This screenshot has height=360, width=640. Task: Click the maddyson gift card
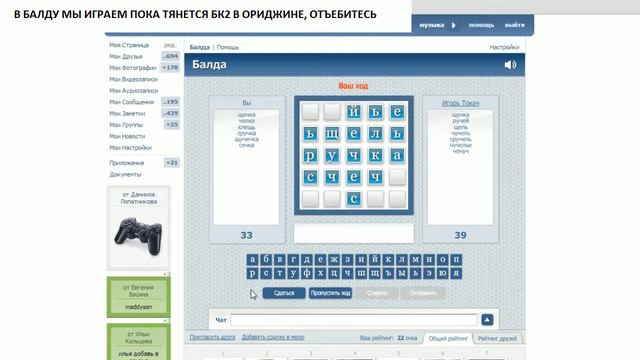(138, 297)
